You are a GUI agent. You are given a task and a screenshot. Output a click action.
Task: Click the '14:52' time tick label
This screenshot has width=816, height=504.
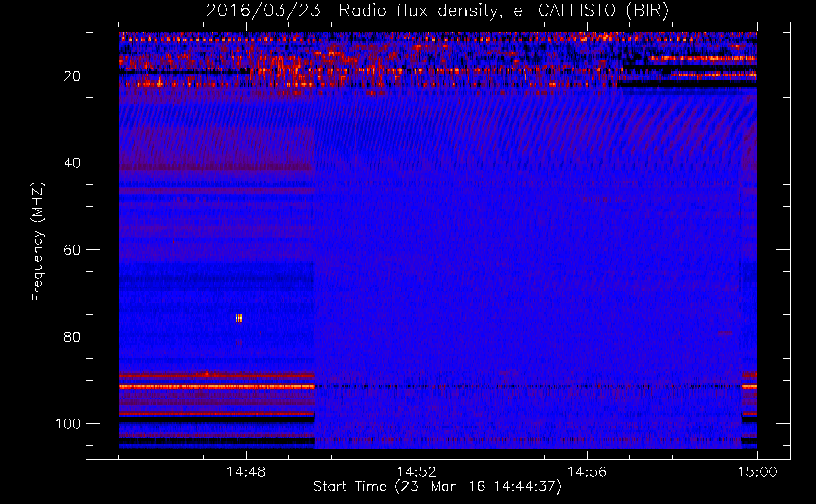[417, 472]
